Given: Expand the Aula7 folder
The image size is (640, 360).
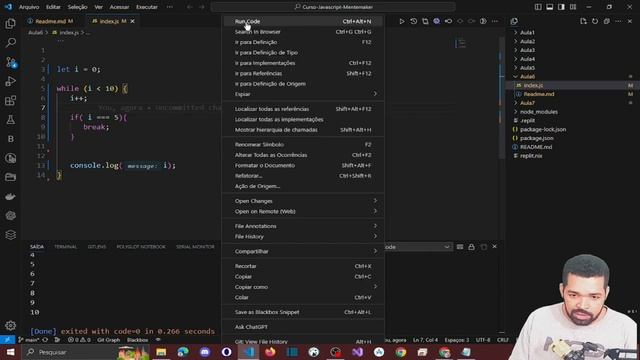Looking at the screenshot, I should (527, 103).
